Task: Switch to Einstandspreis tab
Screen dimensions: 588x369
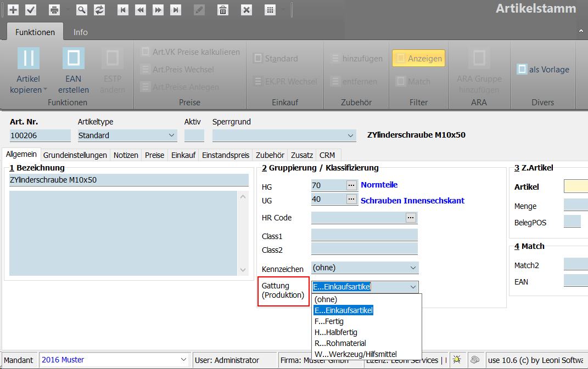Action: [x=226, y=155]
